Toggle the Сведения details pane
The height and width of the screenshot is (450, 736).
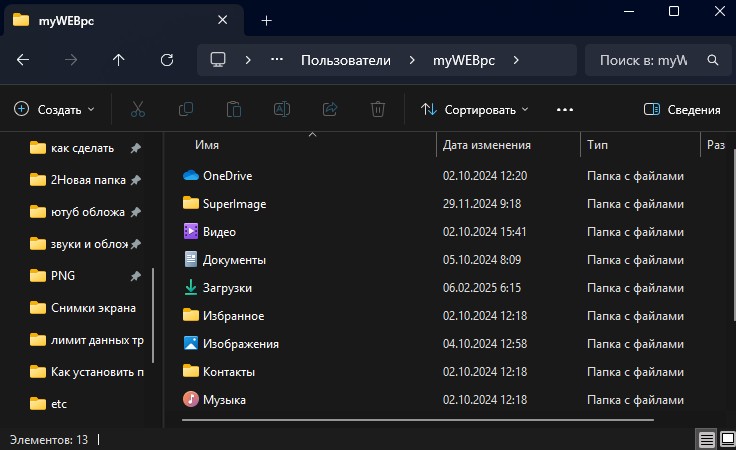coord(682,110)
